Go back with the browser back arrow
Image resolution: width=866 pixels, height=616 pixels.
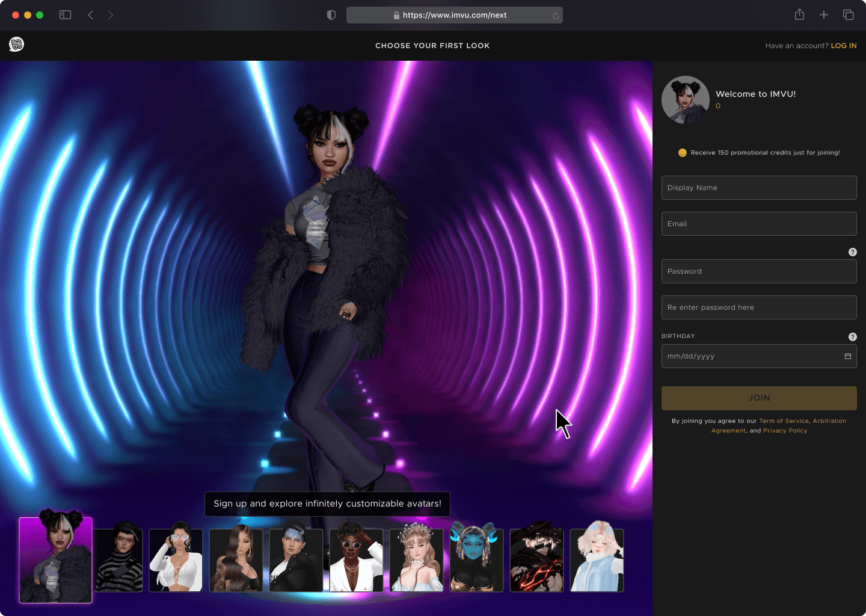pyautogui.click(x=91, y=15)
